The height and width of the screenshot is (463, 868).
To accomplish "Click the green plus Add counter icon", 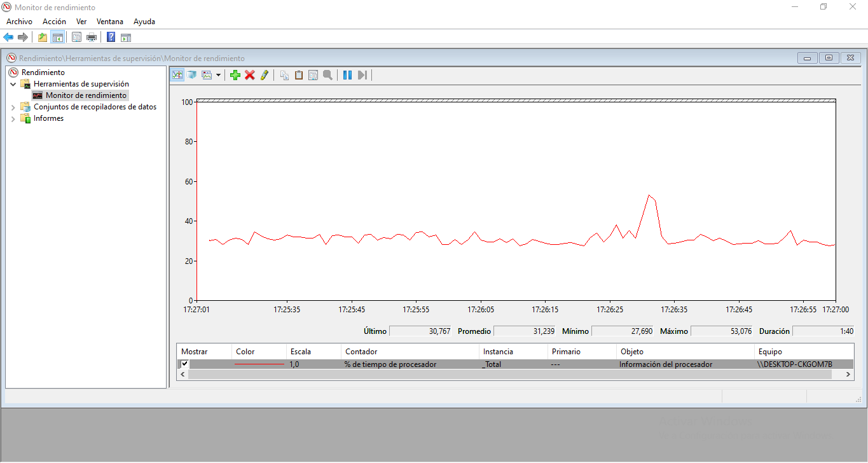I will [235, 75].
